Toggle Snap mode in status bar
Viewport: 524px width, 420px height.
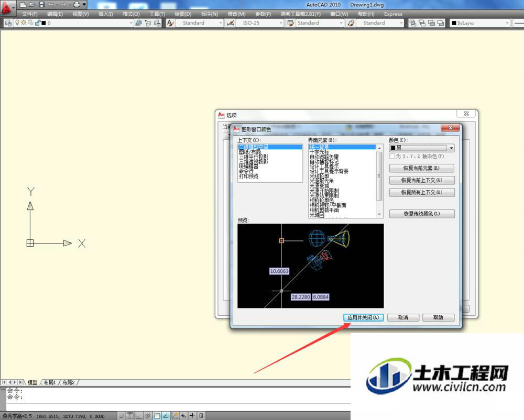(121, 416)
